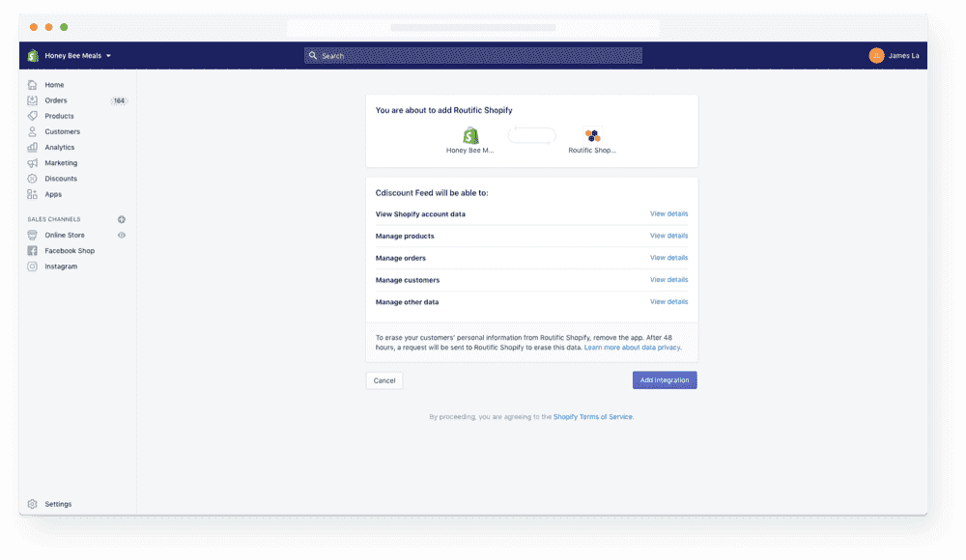Screen dimensions: 966x560
Task: Click the Home icon in sidebar
Action: tap(33, 85)
